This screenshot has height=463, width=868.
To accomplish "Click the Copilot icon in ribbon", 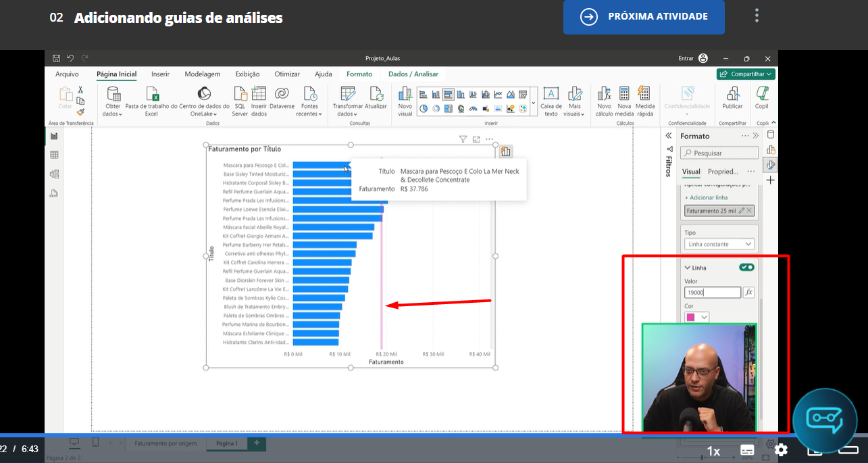I will (762, 93).
